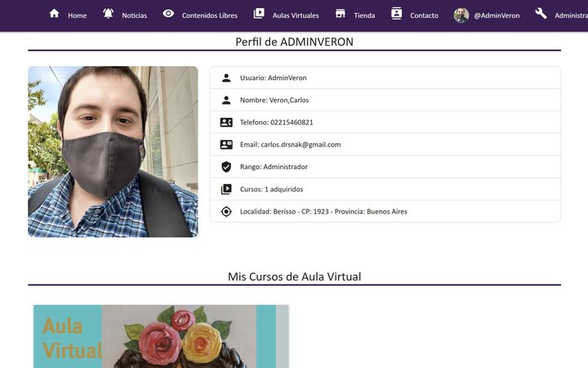Click the Administrar wrench icon
Screen dimensions: 588x368
click(x=541, y=14)
